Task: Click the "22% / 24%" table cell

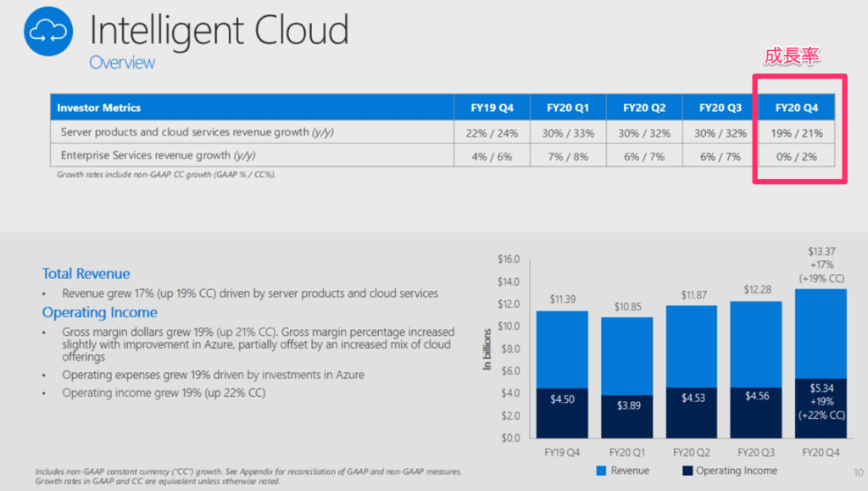Action: coord(492,133)
